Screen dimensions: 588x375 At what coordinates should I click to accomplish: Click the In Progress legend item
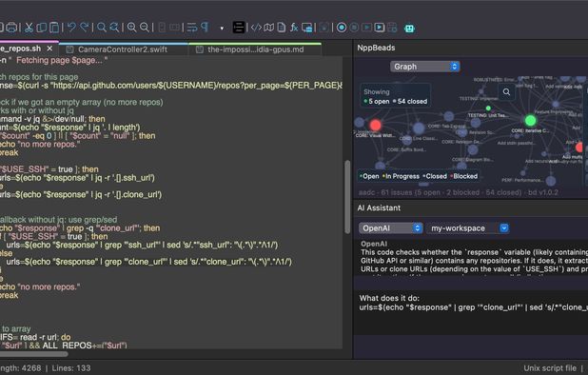click(x=401, y=176)
